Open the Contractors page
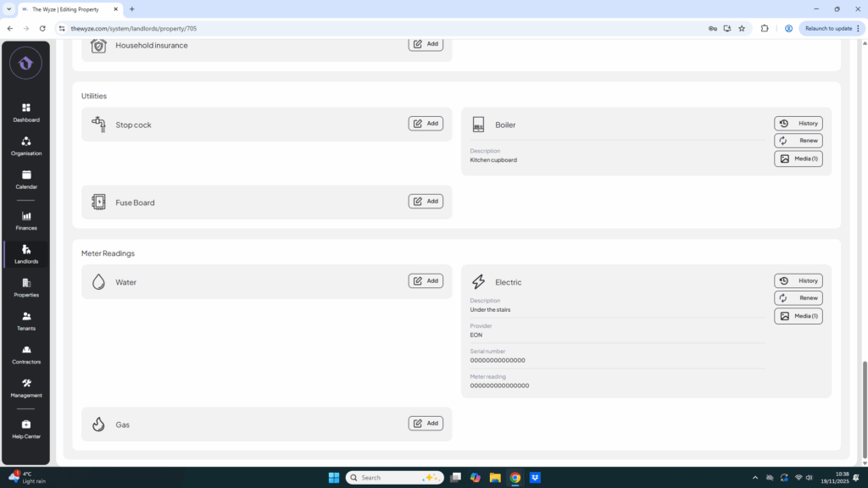This screenshot has width=868, height=488. pos(25,354)
